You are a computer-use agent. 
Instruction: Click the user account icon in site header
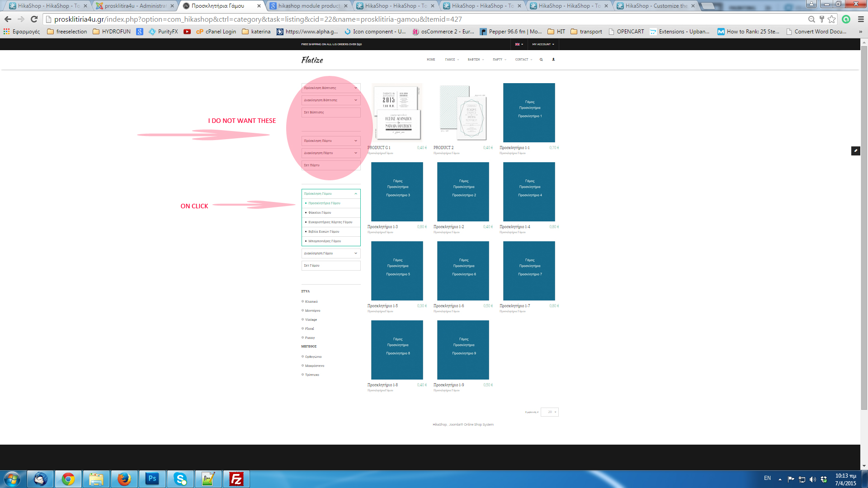553,59
